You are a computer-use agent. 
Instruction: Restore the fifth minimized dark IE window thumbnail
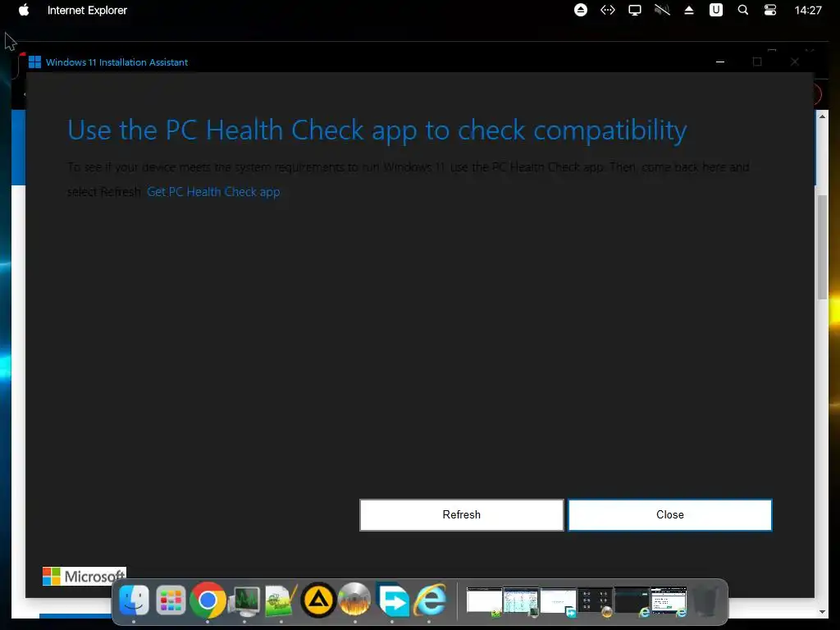pyautogui.click(x=632, y=600)
